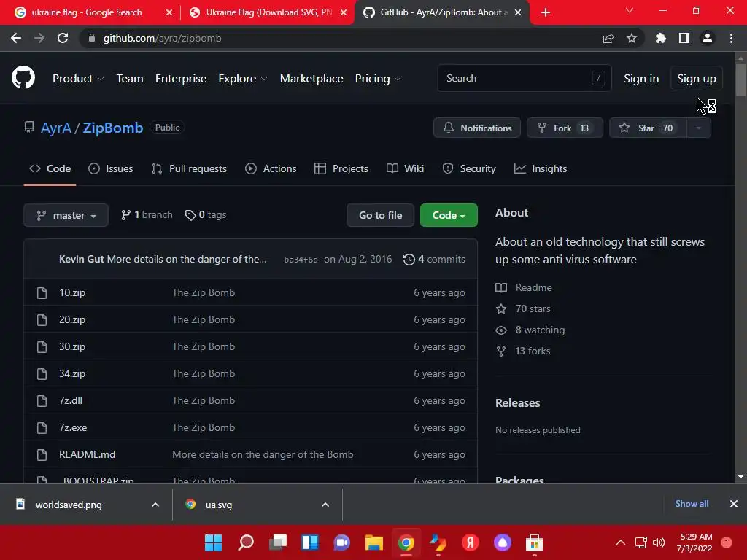Switch to the Issues tab
The image size is (747, 560).
[x=111, y=168]
